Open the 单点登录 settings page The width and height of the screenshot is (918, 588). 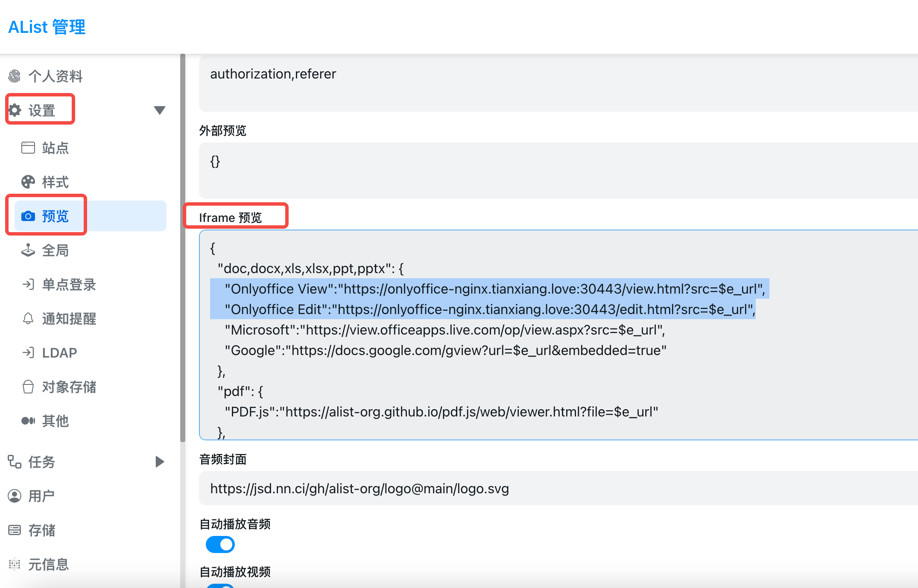69,284
